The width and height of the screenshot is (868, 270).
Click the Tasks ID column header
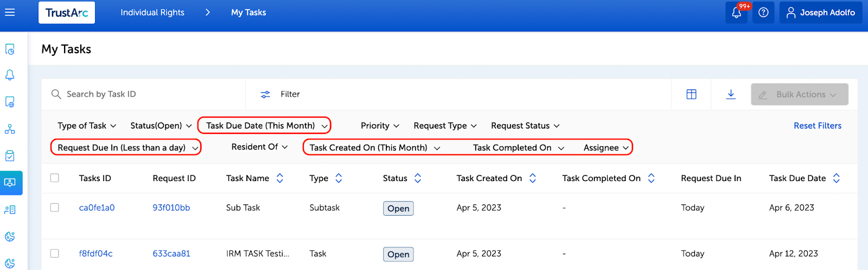(x=95, y=178)
